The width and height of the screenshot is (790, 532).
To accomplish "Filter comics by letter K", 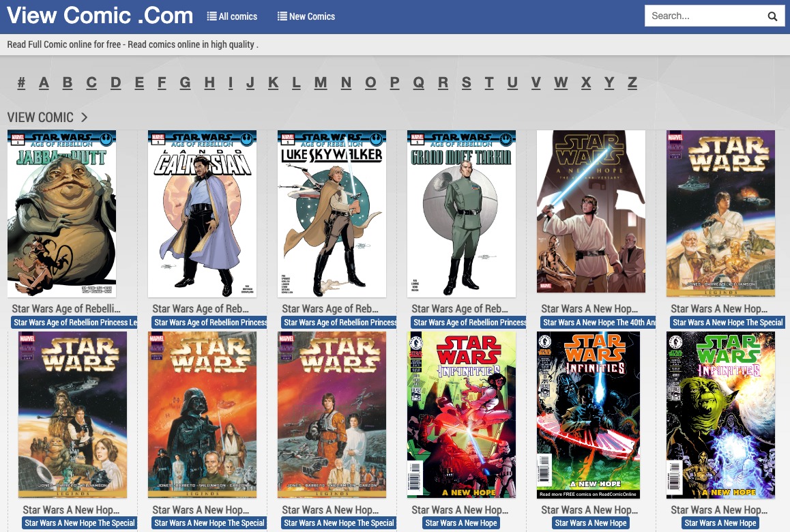I will pyautogui.click(x=273, y=83).
